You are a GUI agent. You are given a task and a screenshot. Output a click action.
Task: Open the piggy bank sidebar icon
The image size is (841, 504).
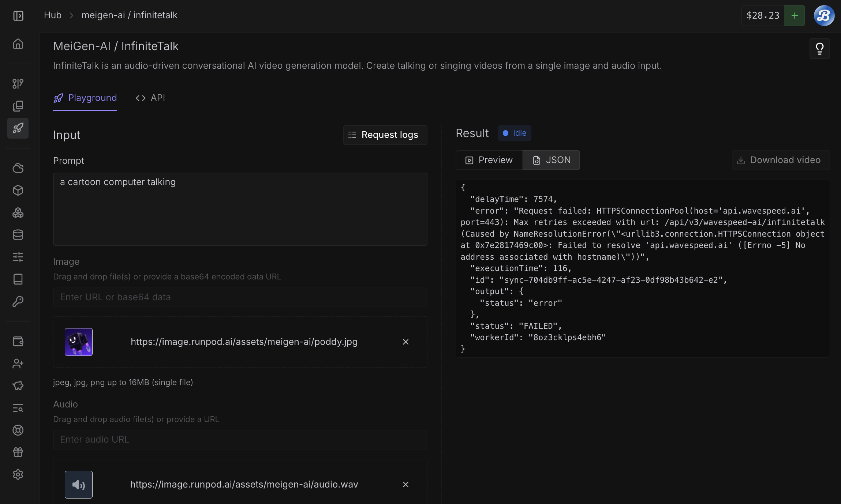[18, 385]
